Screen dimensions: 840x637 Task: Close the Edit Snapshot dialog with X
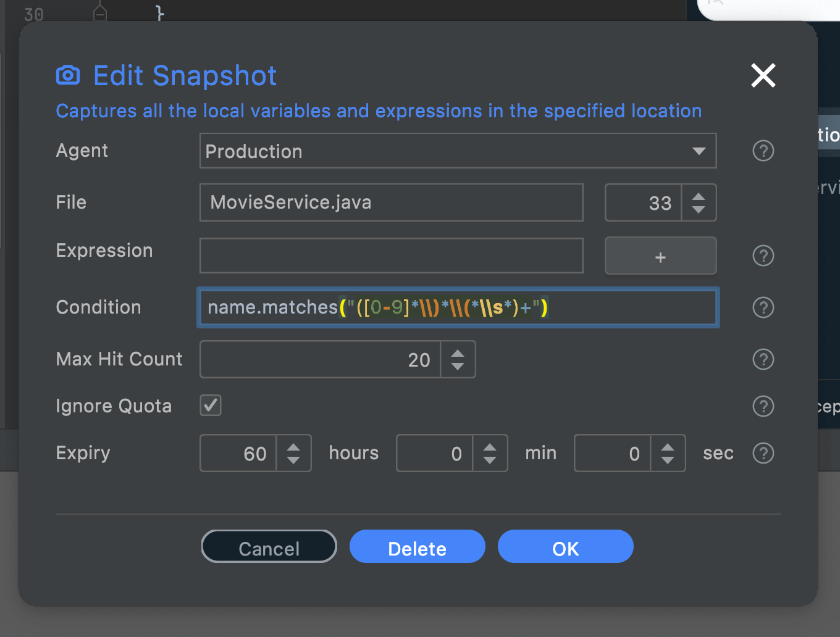(763, 75)
